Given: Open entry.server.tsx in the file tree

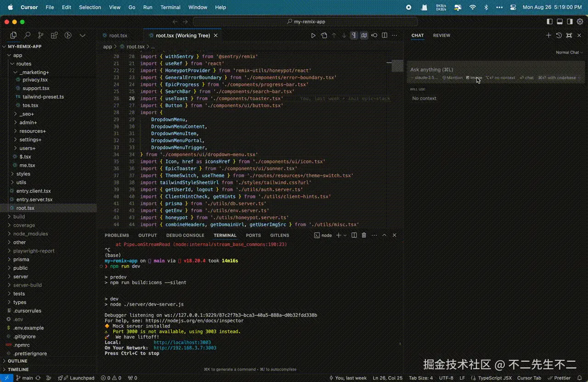Looking at the screenshot, I should pyautogui.click(x=34, y=199).
